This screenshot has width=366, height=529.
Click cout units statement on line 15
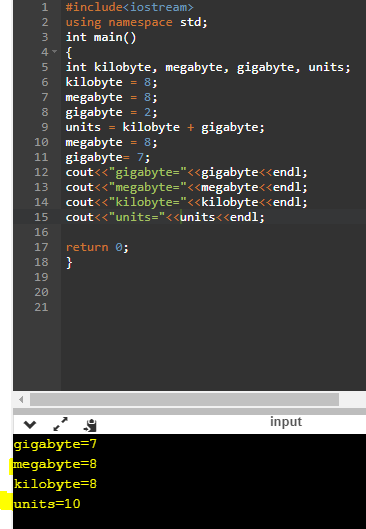[x=165, y=217]
